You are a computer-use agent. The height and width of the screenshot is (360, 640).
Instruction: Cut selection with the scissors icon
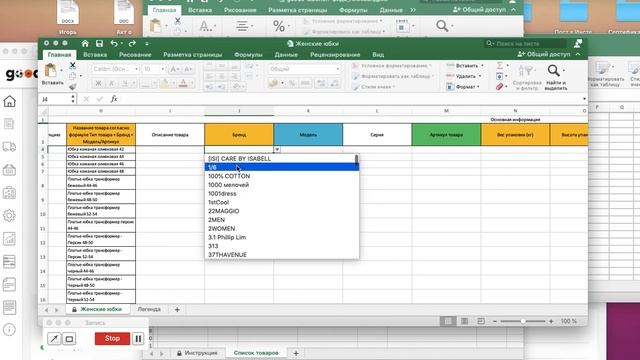(73, 65)
